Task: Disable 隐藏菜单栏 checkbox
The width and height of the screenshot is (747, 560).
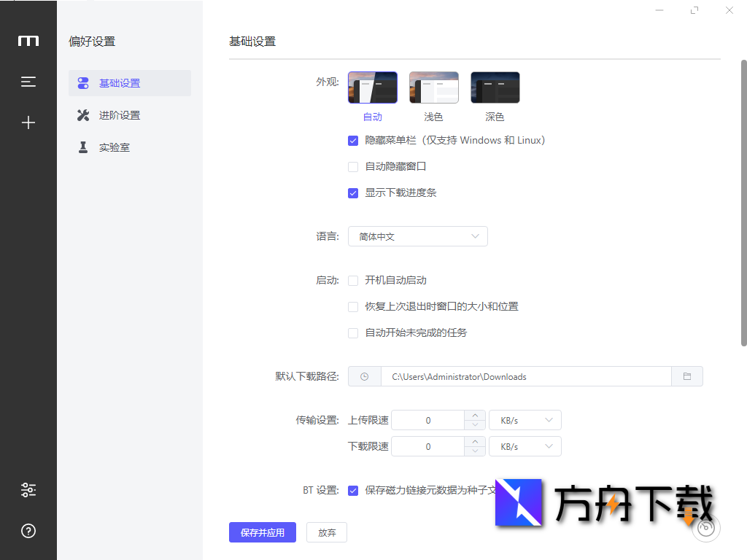Action: pyautogui.click(x=353, y=140)
